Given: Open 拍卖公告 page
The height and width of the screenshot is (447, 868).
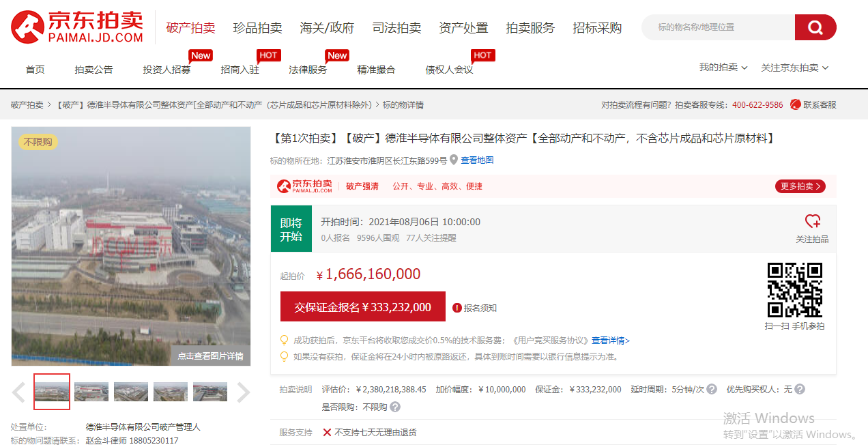Looking at the screenshot, I should 93,70.
